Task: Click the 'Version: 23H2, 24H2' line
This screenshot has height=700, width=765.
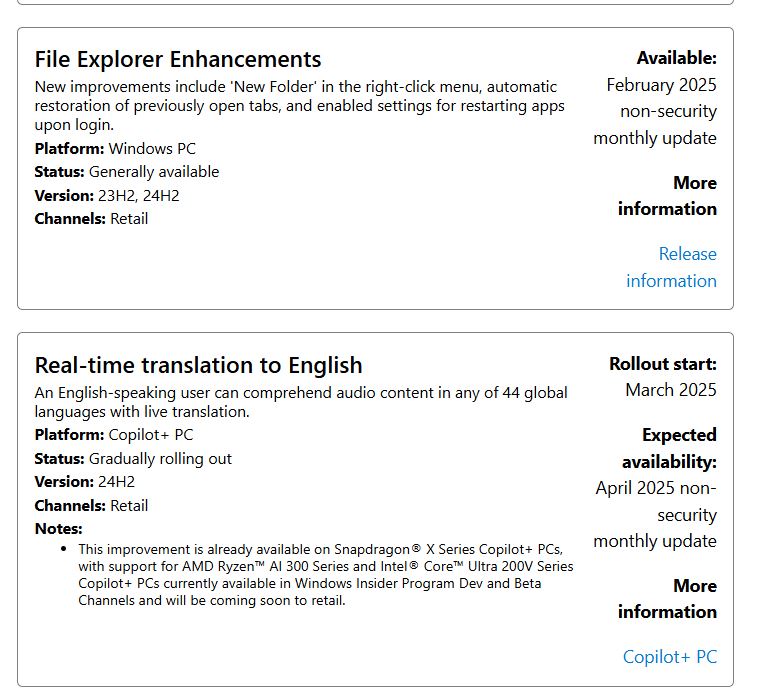Action: point(107,195)
